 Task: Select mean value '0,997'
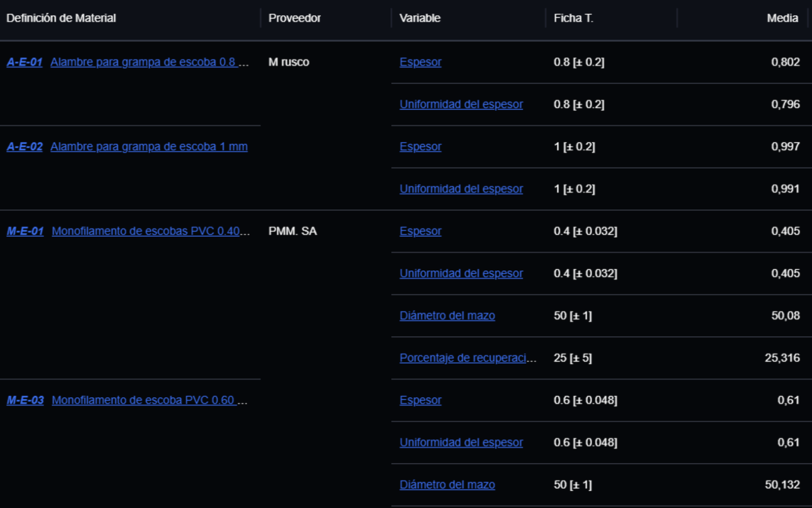(x=786, y=146)
